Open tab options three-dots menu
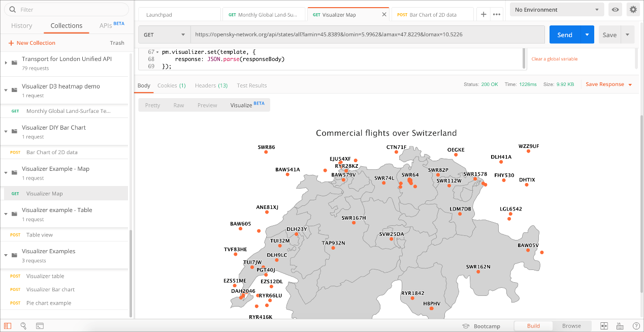Viewport: 644px width, 332px height. click(x=496, y=15)
